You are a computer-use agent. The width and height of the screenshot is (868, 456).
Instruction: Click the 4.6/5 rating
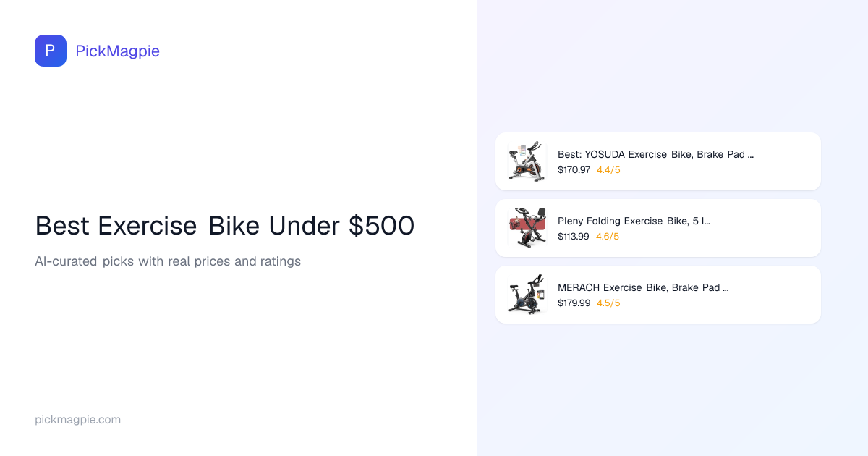point(608,237)
